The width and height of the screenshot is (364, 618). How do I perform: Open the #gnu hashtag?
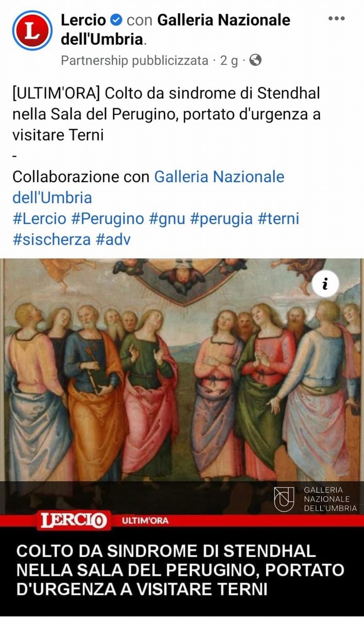point(167,219)
